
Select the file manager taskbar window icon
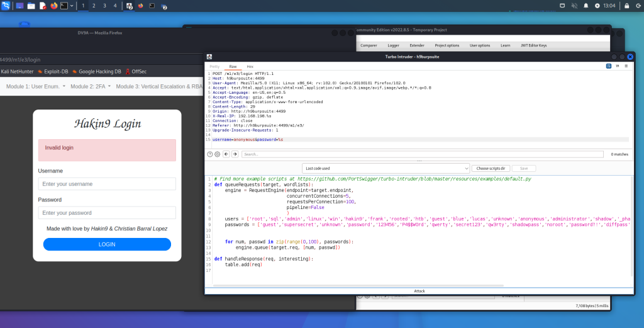point(164,6)
